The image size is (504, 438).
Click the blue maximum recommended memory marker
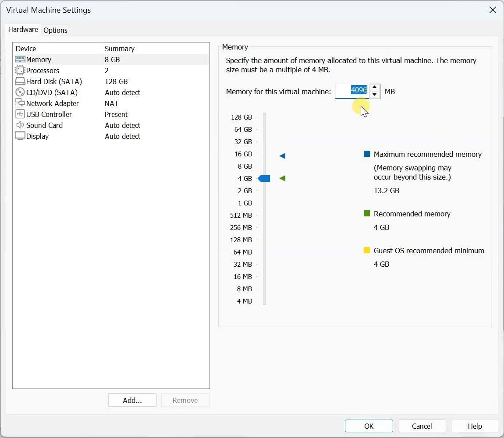[x=282, y=156]
